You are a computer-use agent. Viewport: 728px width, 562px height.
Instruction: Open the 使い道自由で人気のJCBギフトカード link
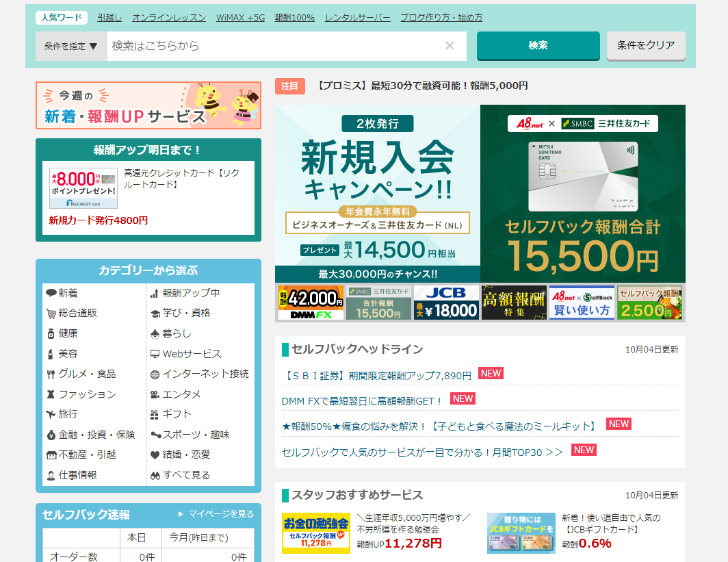611,524
